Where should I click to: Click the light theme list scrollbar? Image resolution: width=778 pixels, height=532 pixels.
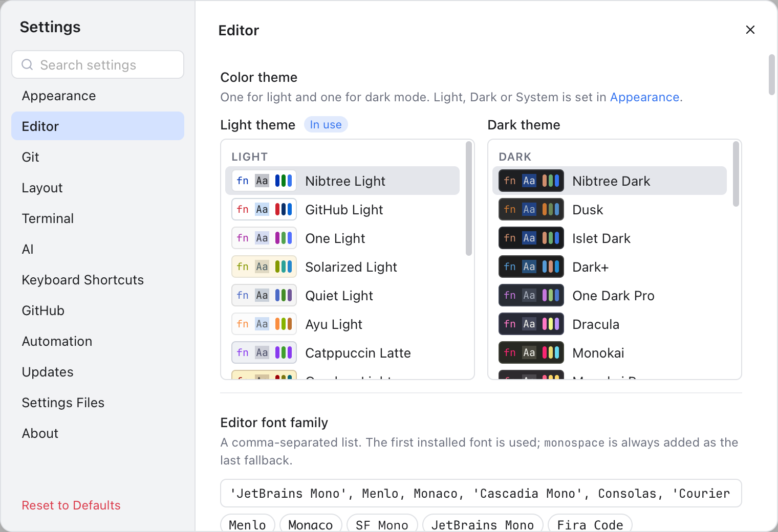tap(469, 198)
